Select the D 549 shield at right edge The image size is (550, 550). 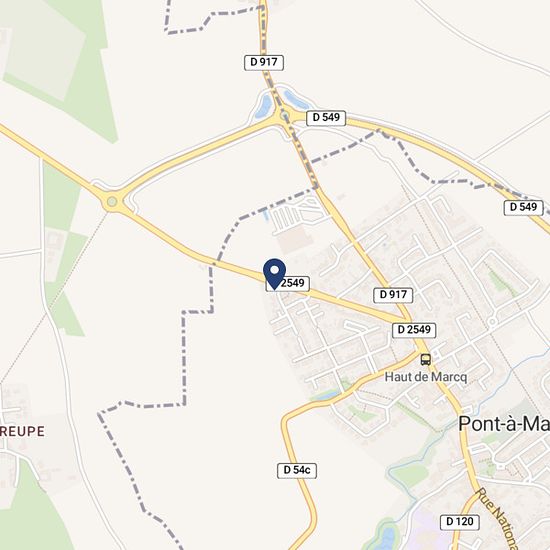[x=523, y=207]
